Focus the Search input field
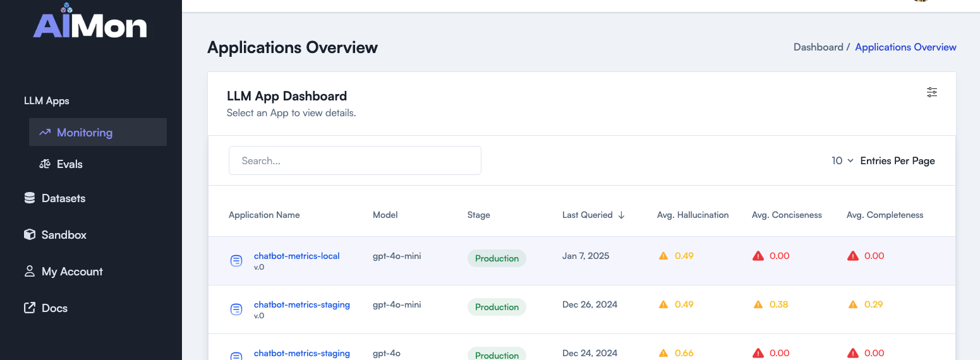This screenshot has width=980, height=360. click(x=354, y=161)
